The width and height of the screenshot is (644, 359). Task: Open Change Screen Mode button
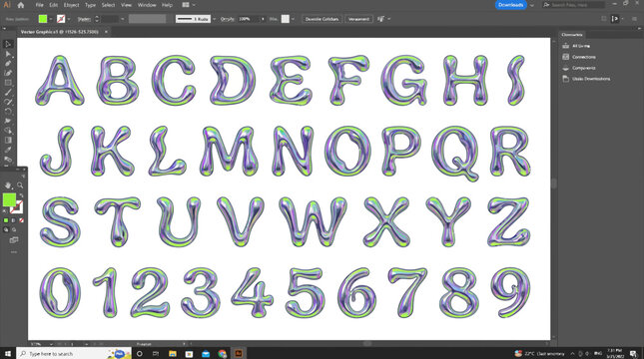tap(14, 240)
